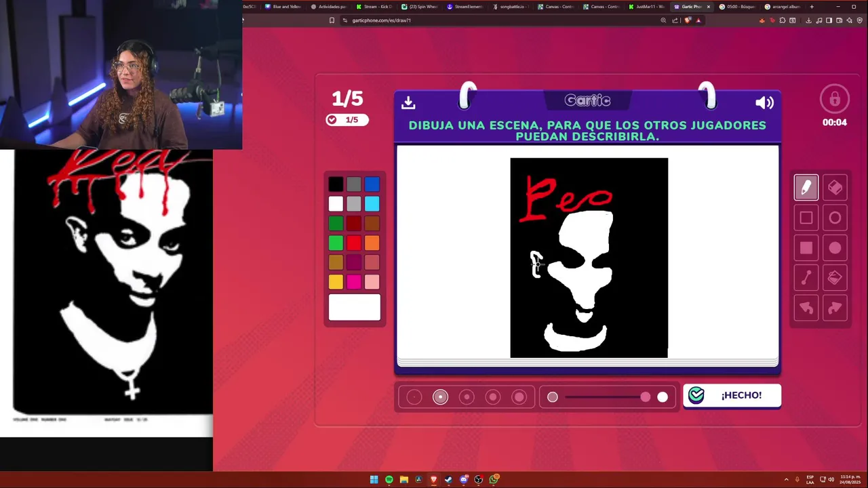Screen dimensions: 868x488
Task: Open Spotify from the taskbar
Action: (389, 480)
